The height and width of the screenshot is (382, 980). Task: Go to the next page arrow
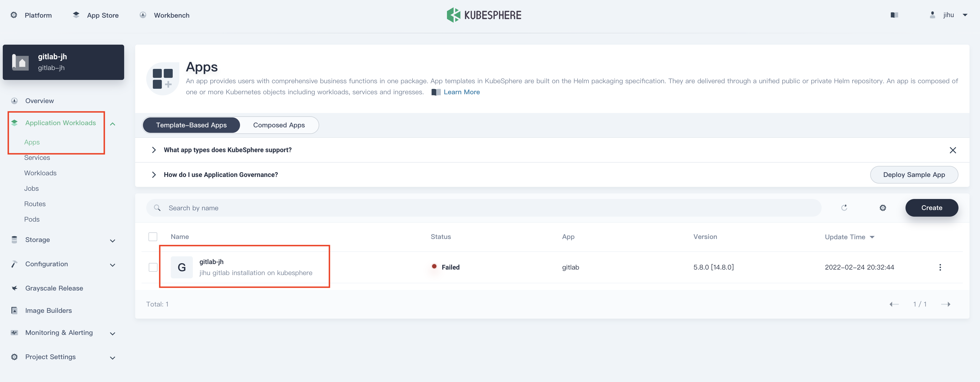click(946, 304)
